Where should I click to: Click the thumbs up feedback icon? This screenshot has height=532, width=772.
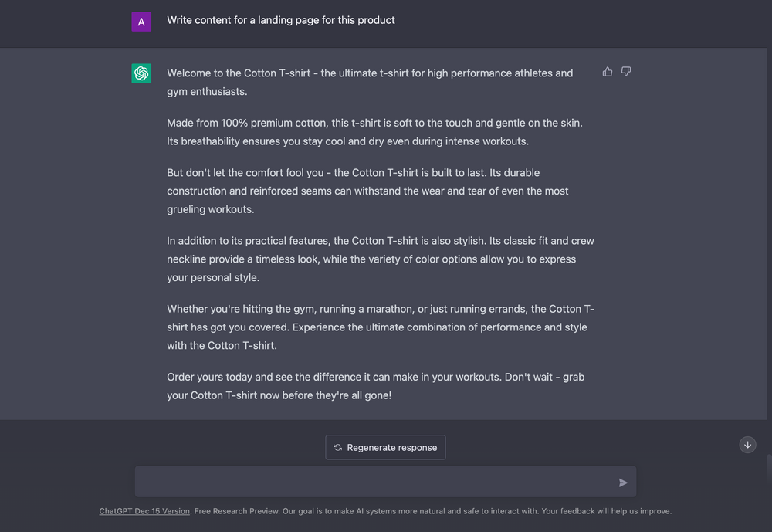tap(608, 72)
